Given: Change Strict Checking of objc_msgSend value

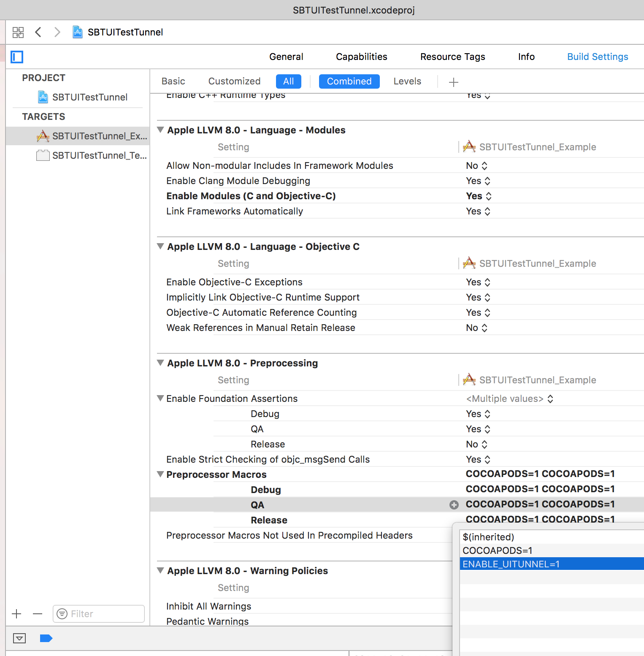Looking at the screenshot, I should coord(478,459).
